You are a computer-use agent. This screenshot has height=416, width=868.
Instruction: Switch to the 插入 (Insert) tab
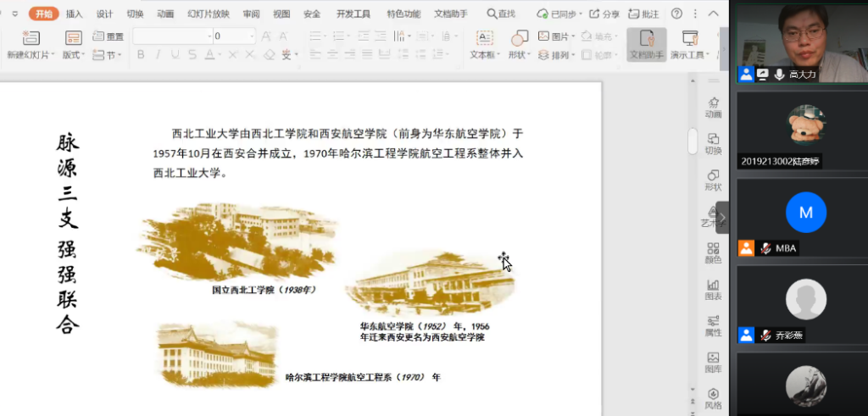(75, 14)
